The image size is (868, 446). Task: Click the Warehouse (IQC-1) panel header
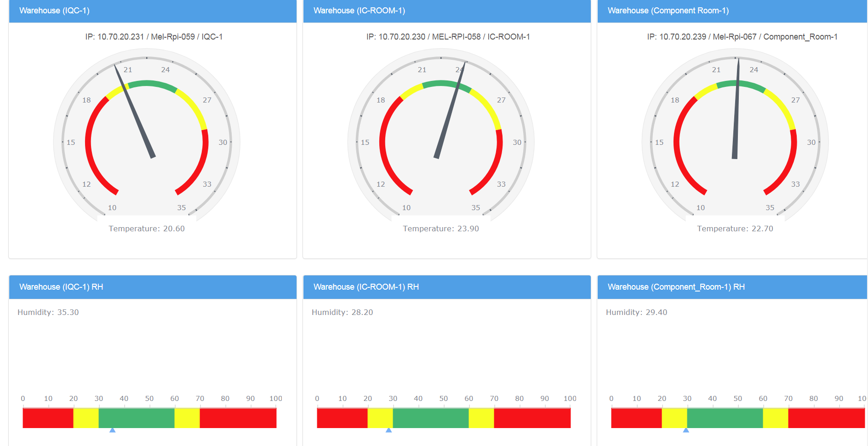(x=153, y=11)
